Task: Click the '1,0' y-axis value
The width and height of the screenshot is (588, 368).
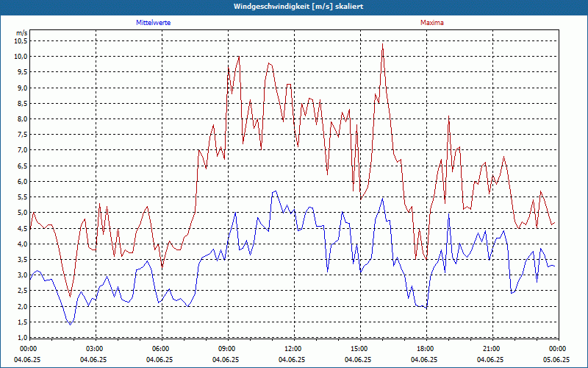Action: click(22, 338)
